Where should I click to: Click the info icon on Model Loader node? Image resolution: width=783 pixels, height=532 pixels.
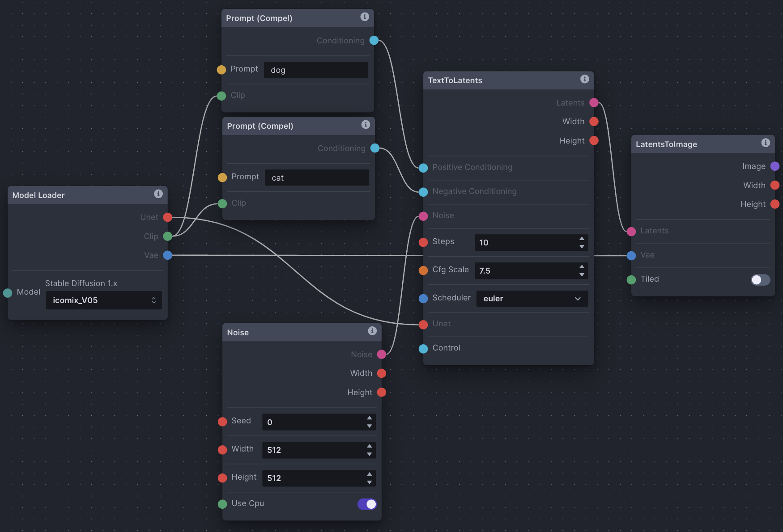click(x=158, y=194)
